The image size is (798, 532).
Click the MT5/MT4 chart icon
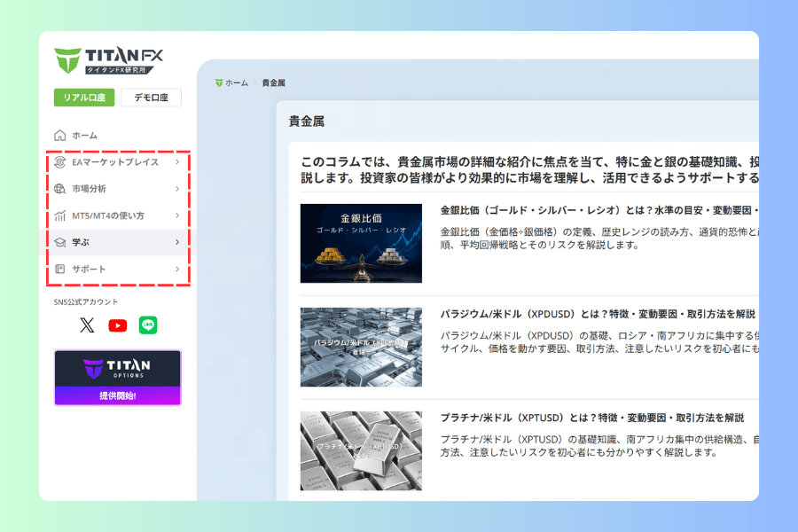[x=60, y=215]
